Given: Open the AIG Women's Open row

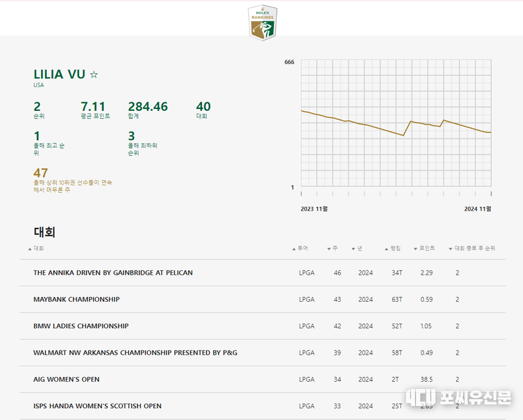Looking at the screenshot, I should pos(263,379).
